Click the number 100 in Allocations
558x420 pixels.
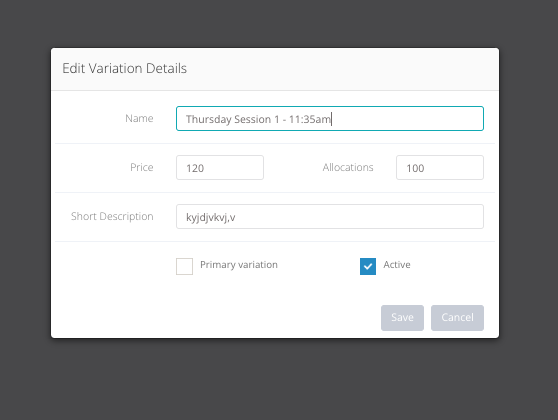tap(415, 168)
